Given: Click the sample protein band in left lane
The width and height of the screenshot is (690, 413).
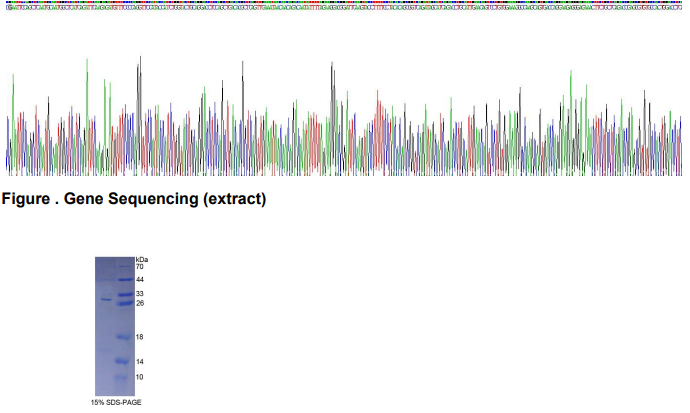Looking at the screenshot, I should [x=105, y=298].
